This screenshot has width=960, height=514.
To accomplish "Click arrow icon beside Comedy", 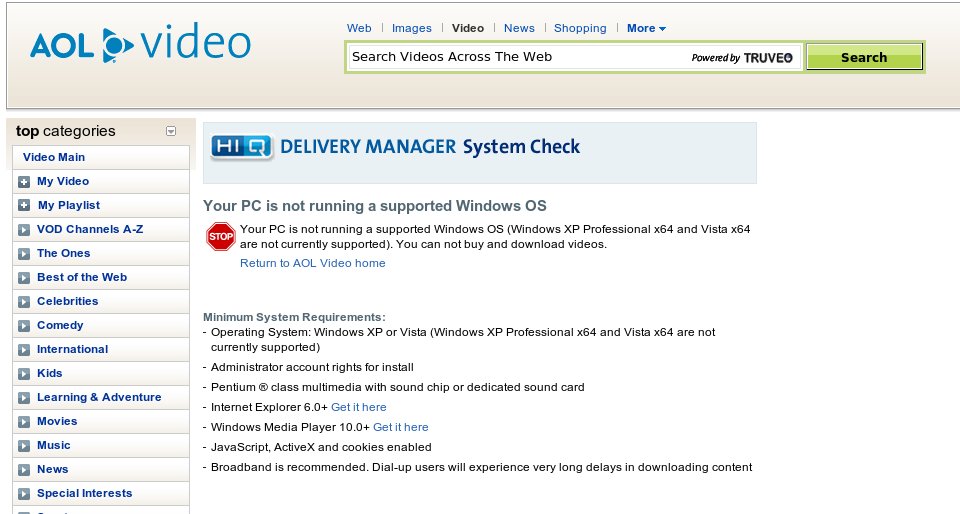I will point(24,326).
